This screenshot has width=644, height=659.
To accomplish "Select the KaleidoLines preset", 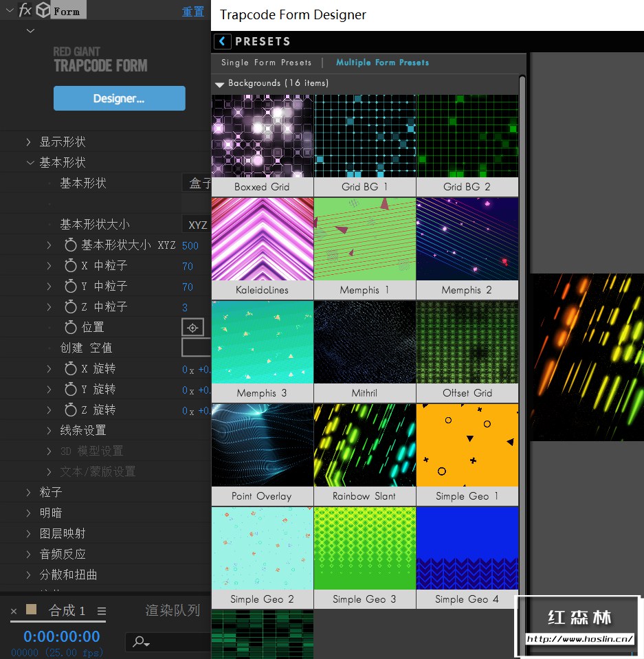I will coord(263,248).
